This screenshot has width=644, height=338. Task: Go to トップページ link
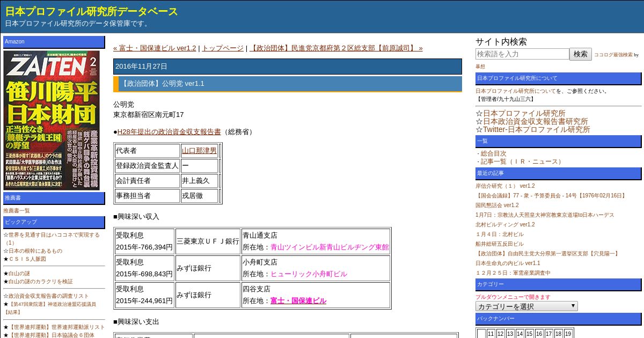(222, 48)
